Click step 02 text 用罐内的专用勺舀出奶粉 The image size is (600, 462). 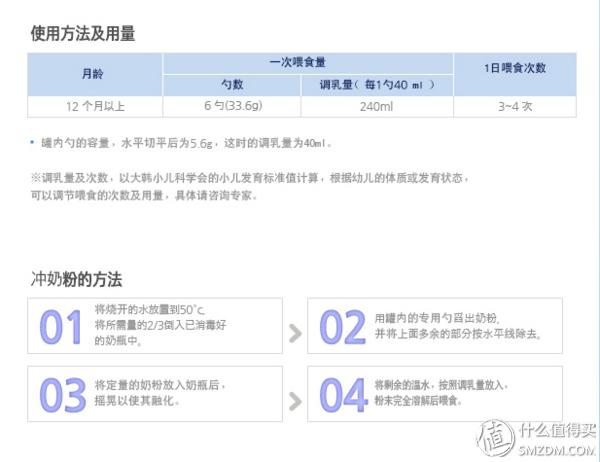coord(437,318)
